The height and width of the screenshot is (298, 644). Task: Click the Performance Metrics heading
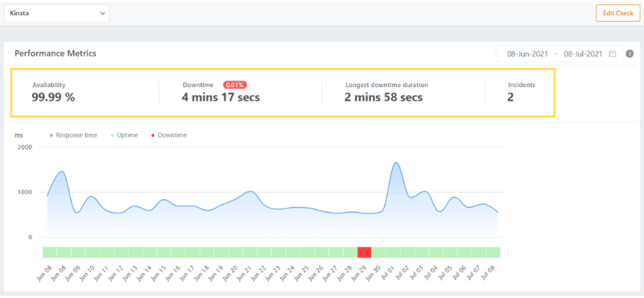coord(56,53)
